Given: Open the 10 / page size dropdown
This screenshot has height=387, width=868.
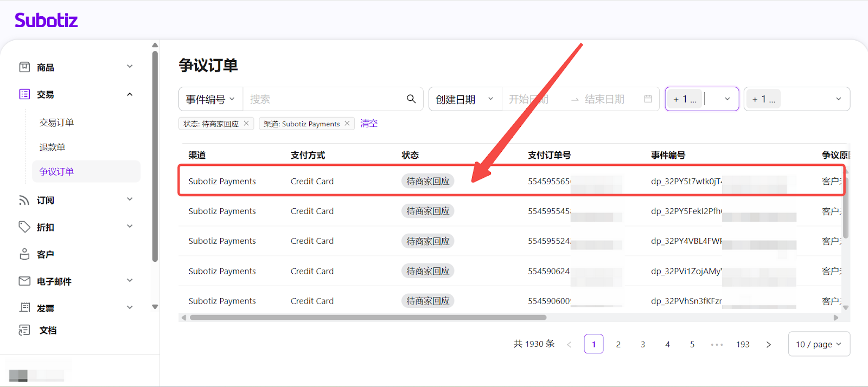Looking at the screenshot, I should 818,344.
